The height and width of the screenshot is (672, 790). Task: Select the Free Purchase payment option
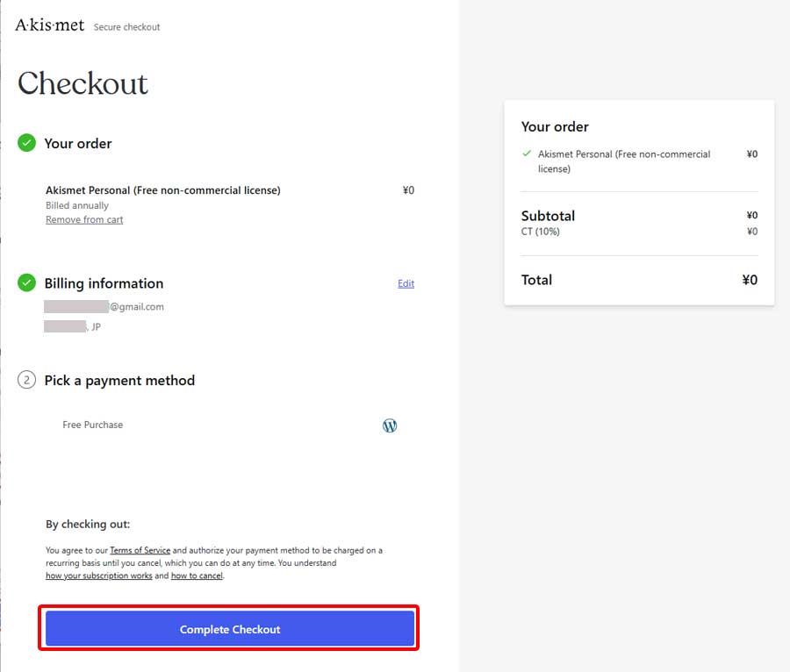point(93,425)
